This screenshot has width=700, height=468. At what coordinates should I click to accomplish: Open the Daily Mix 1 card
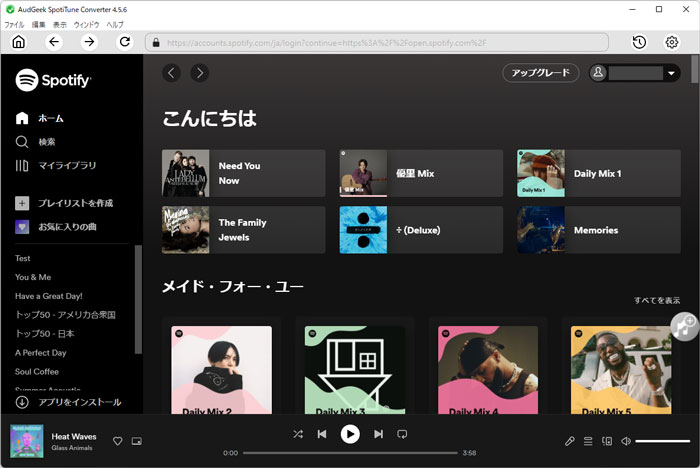tap(599, 173)
